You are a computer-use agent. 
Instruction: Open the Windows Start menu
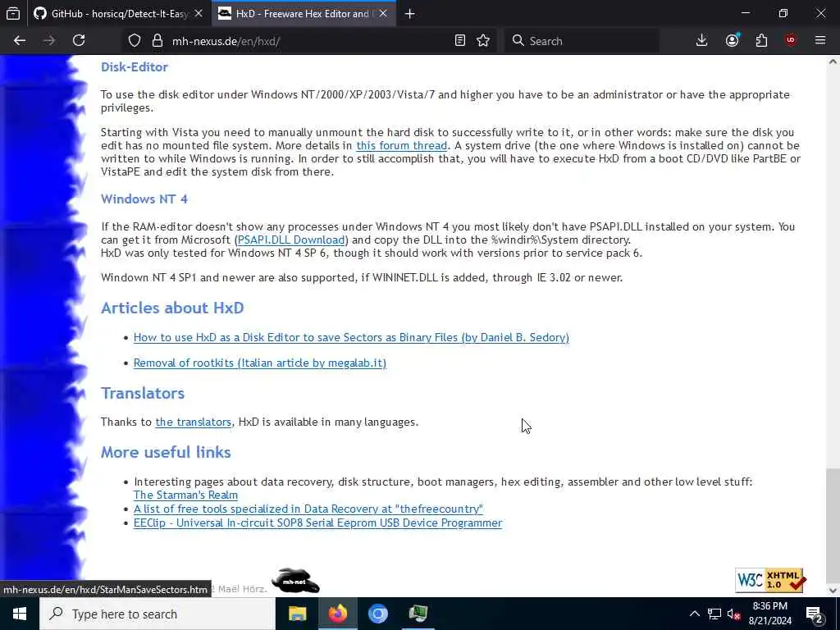coord(20,614)
